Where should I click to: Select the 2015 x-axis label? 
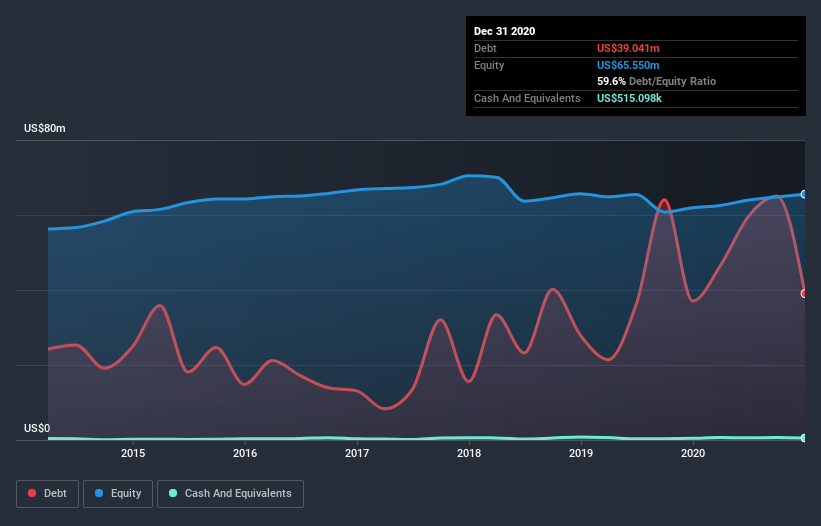(133, 453)
